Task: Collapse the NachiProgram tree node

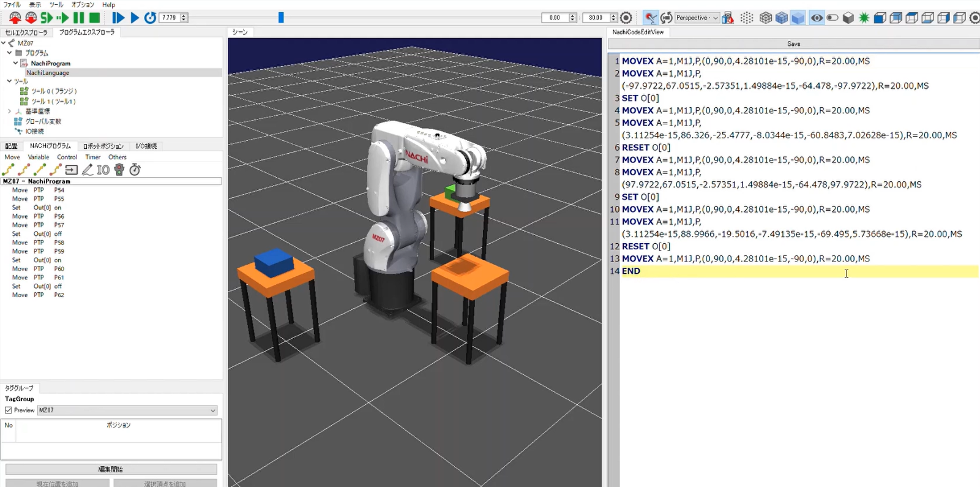Action: 16,63
